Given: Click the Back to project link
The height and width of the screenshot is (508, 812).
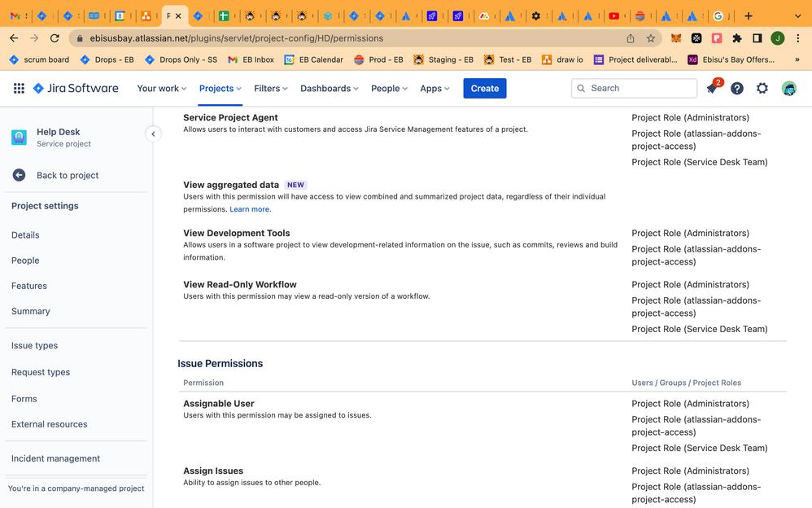Looking at the screenshot, I should (68, 176).
